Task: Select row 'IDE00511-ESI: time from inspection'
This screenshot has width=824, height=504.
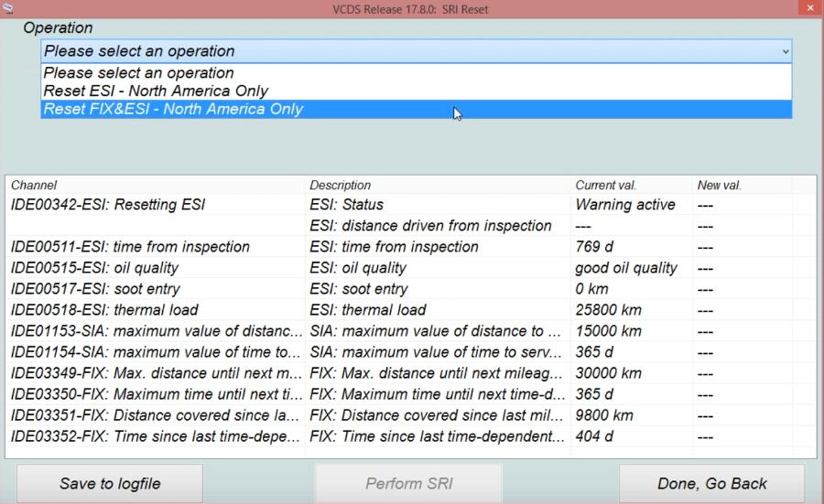Action: pos(411,247)
